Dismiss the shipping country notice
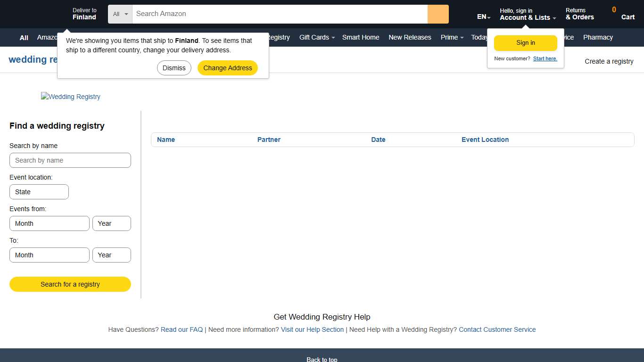The width and height of the screenshot is (644, 362). (174, 68)
